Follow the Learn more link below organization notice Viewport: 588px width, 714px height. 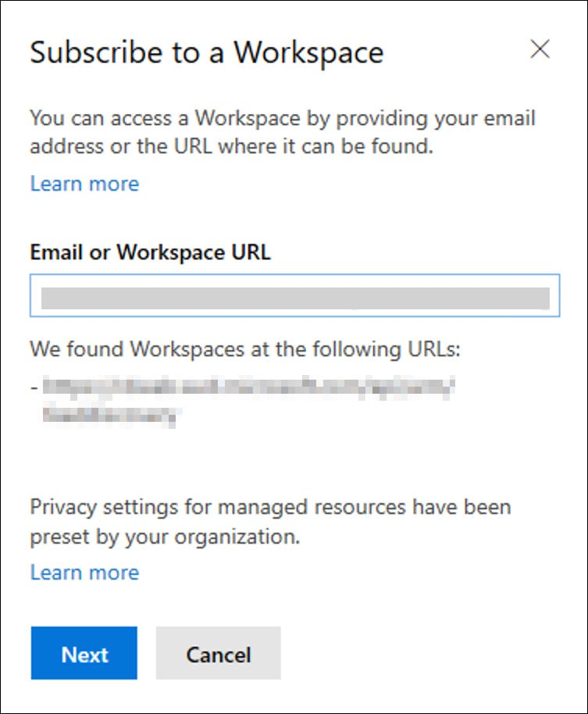(84, 572)
